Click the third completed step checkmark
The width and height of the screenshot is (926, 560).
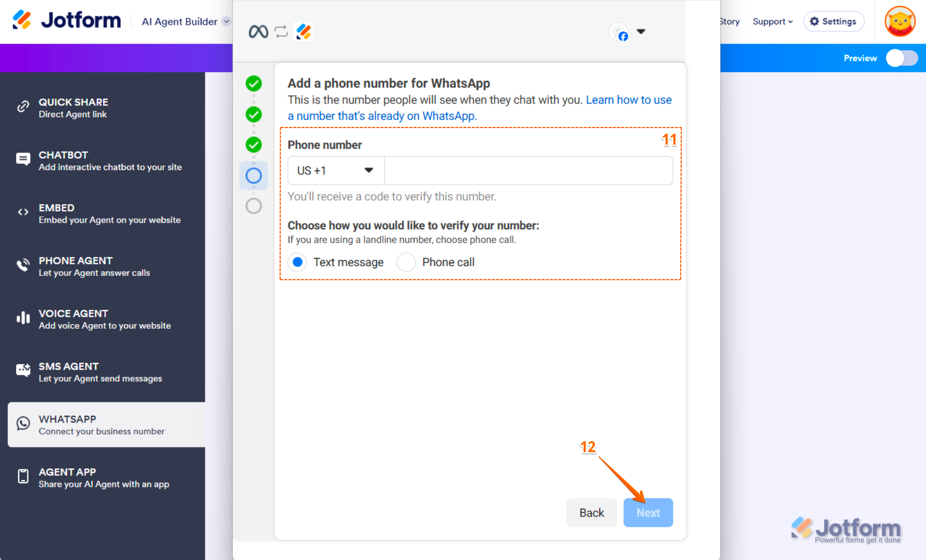[254, 145]
